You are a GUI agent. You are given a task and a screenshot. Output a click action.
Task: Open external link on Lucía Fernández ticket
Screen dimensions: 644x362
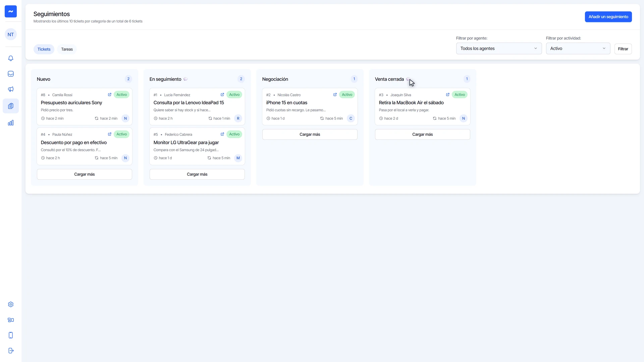(222, 95)
